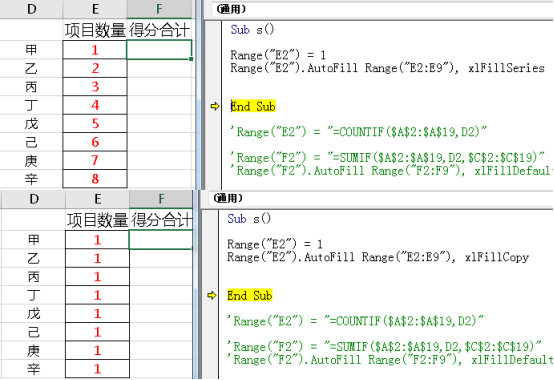Select column header D in the sheet numbered 1 to 8
Screen dimensions: 554x380
tap(31, 9)
